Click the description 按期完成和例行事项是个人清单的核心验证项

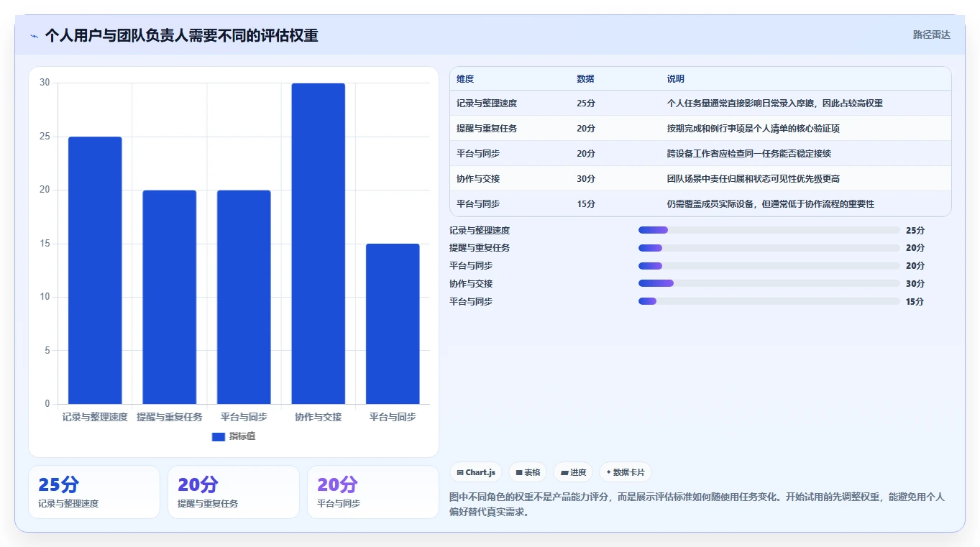point(754,129)
